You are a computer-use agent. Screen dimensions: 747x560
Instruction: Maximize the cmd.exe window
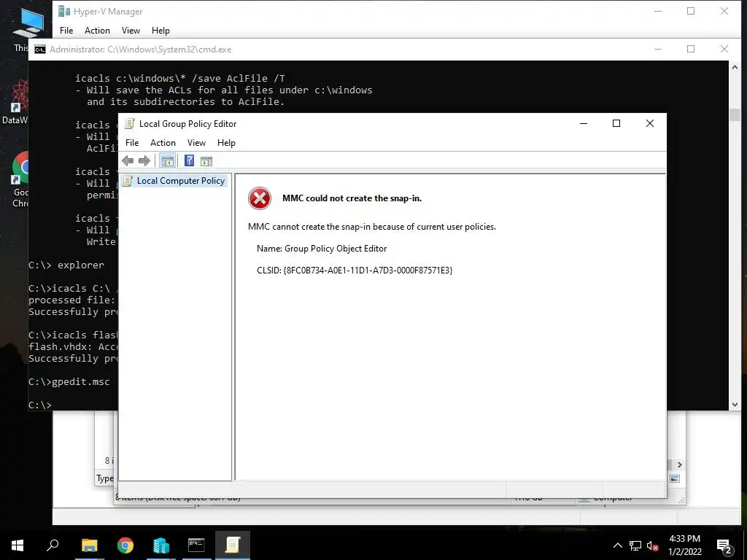[x=691, y=49]
